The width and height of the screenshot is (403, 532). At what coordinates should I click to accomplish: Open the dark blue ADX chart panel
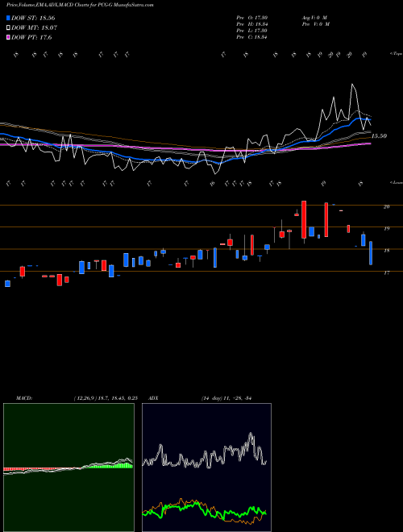206,468
